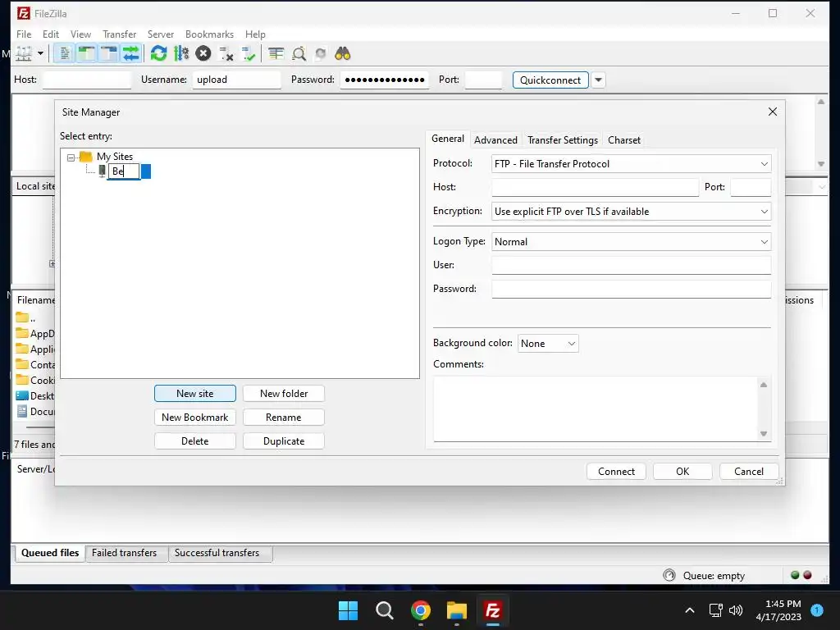Disconnect from server toolbar icon
This screenshot has height=630, width=840.
coord(226,53)
